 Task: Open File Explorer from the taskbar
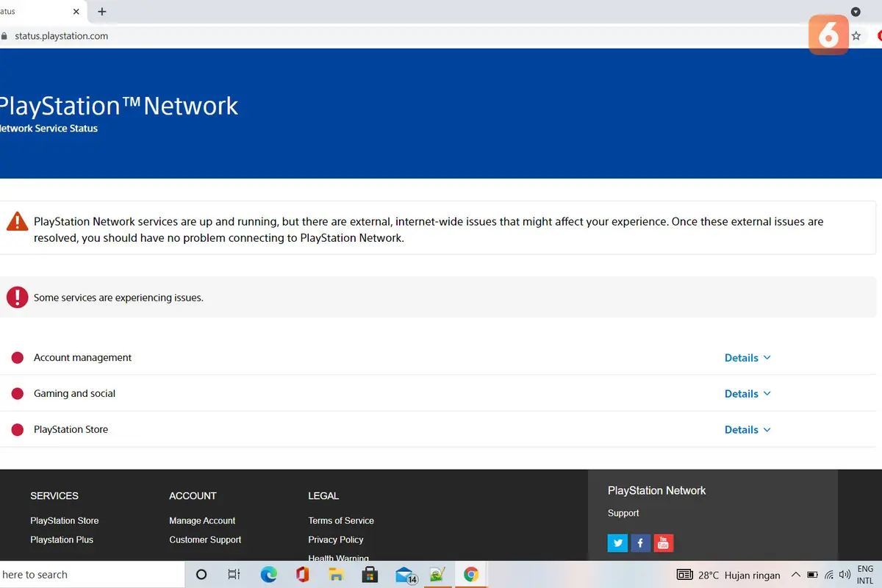tap(336, 575)
